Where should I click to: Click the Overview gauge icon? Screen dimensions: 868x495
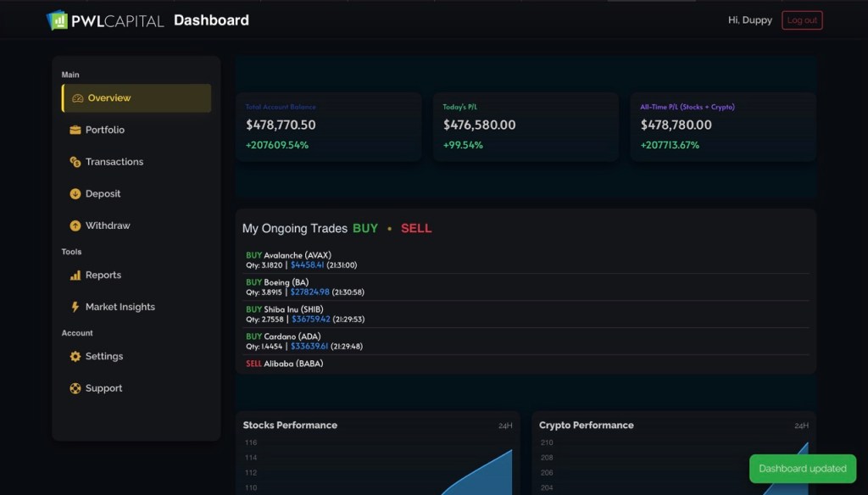(x=77, y=98)
